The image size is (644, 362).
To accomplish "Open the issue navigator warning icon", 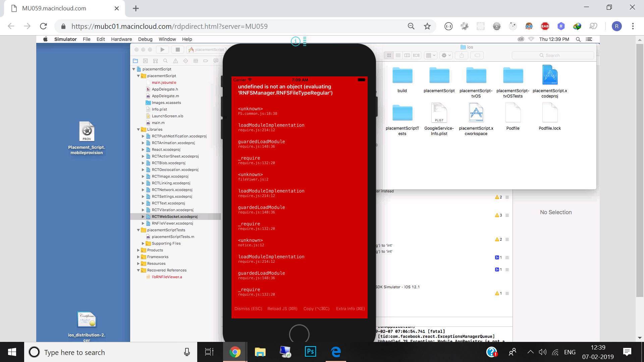I will pos(175,61).
